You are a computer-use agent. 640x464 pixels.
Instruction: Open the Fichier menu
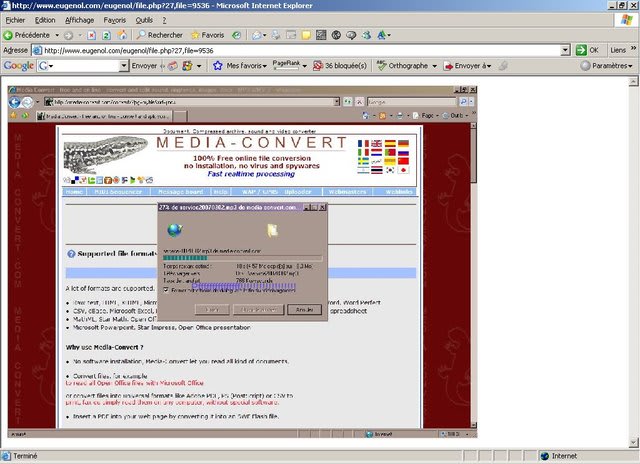click(16, 20)
